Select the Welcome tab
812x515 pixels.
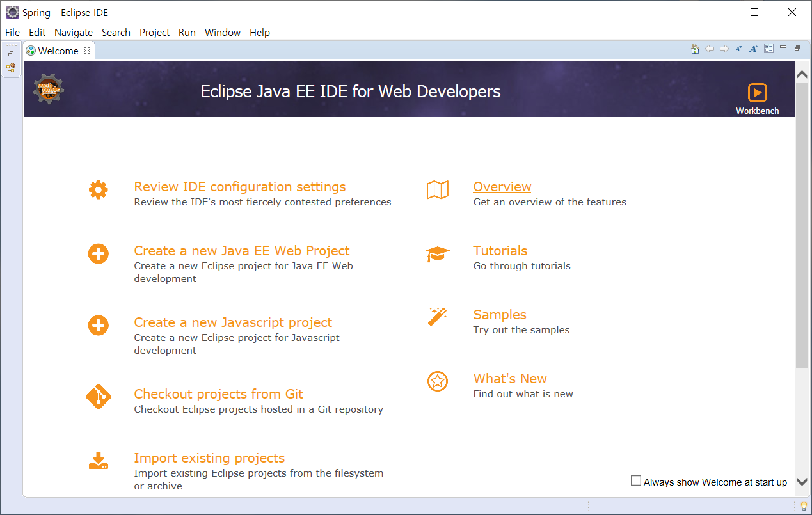click(x=58, y=51)
